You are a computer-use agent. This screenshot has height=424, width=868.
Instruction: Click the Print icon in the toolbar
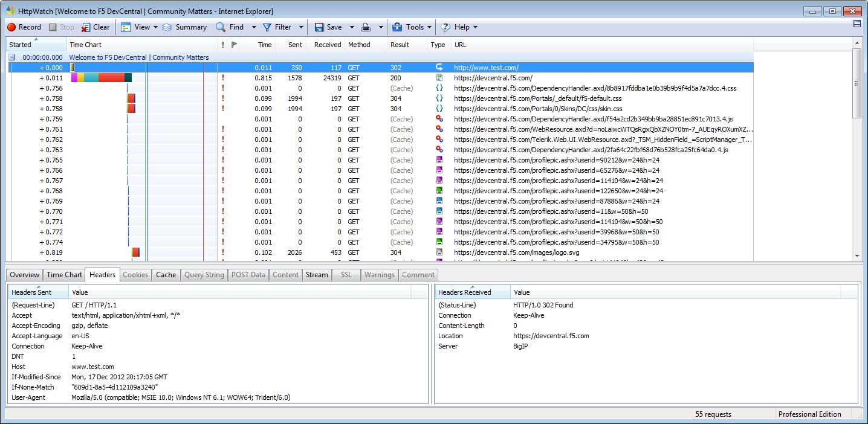[x=365, y=27]
